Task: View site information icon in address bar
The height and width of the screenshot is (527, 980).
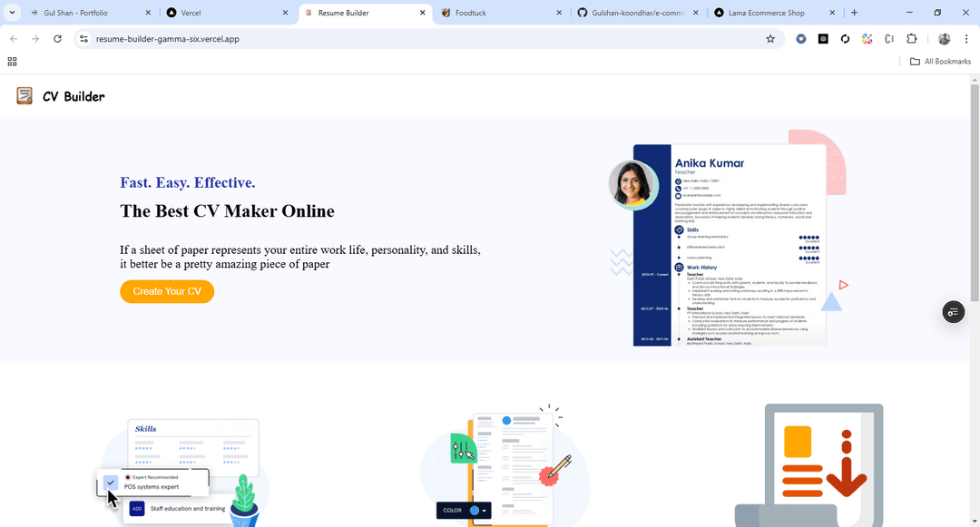Action: [83, 39]
